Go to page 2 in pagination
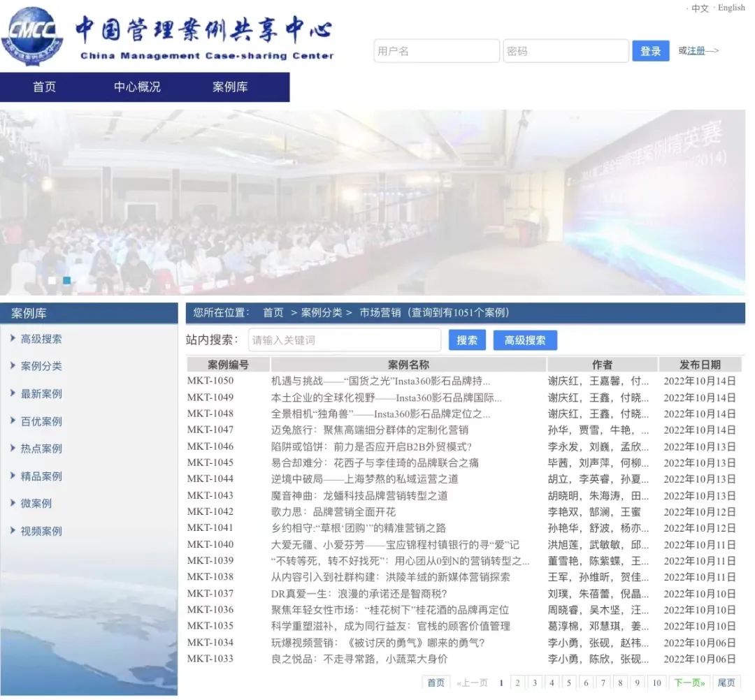Viewport: 755px width, 700px height. tap(517, 683)
